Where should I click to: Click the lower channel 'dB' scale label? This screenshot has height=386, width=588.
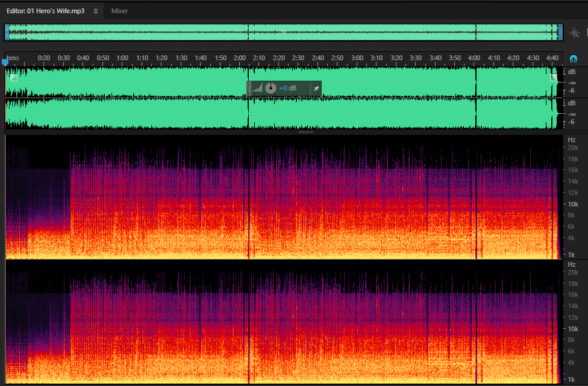pyautogui.click(x=572, y=103)
